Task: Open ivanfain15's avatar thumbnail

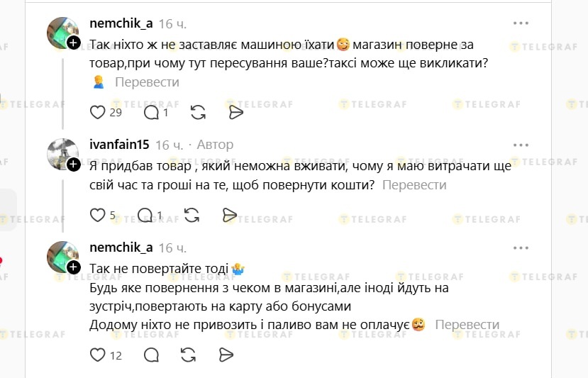Action: coord(62,154)
